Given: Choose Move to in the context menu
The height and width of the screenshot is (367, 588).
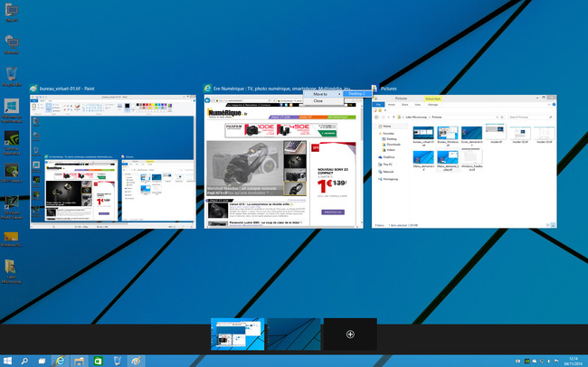Looking at the screenshot, I should [323, 94].
